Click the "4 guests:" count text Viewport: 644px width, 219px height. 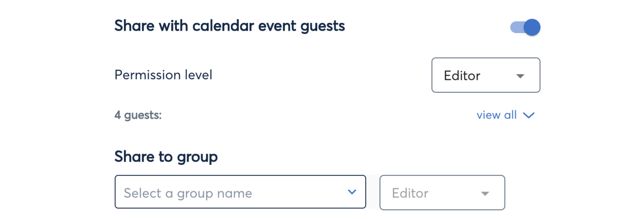(x=138, y=115)
